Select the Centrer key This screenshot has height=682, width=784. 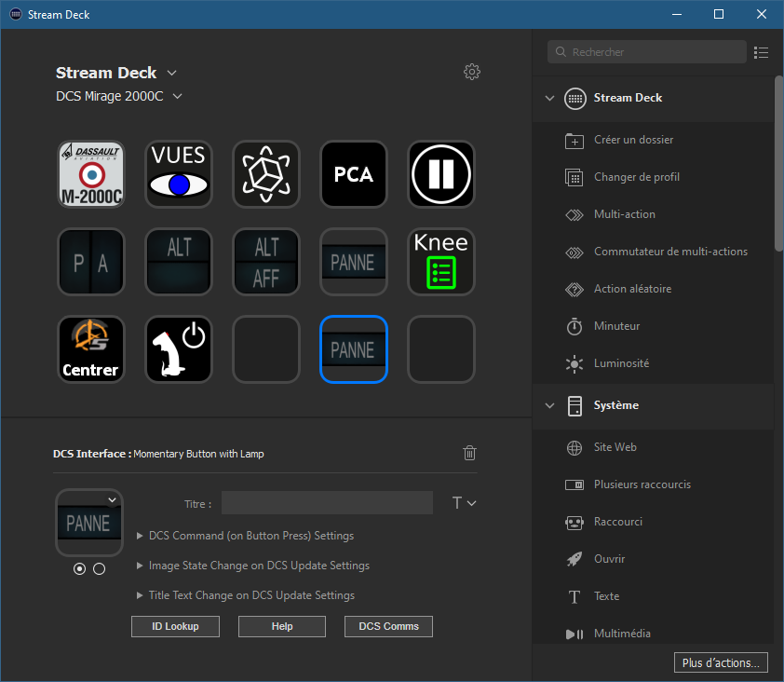pos(91,349)
